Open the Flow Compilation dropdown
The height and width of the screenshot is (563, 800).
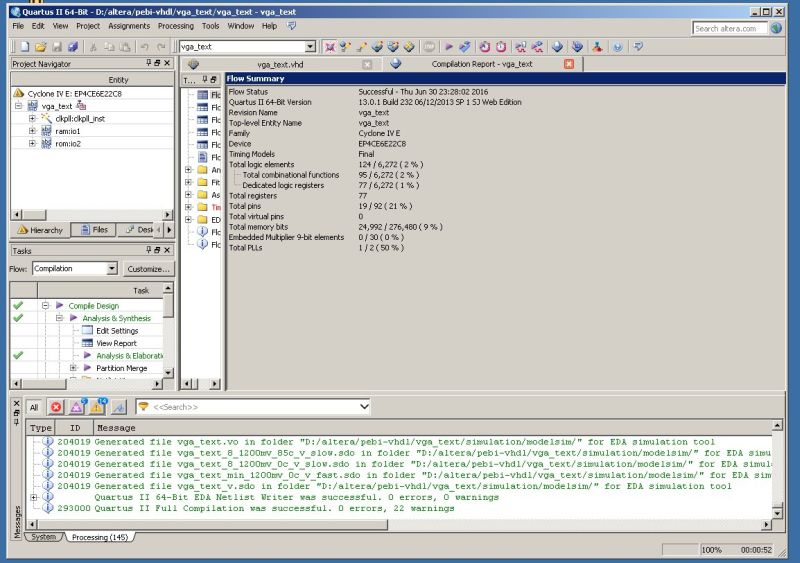point(112,268)
